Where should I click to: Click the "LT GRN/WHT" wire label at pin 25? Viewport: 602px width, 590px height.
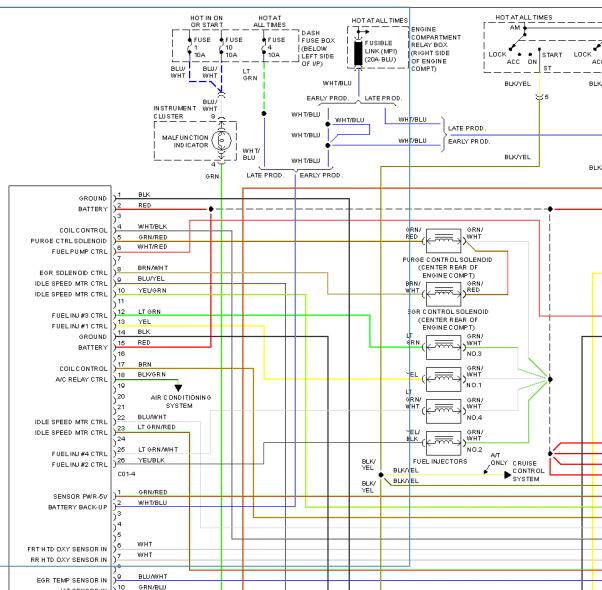point(158,449)
